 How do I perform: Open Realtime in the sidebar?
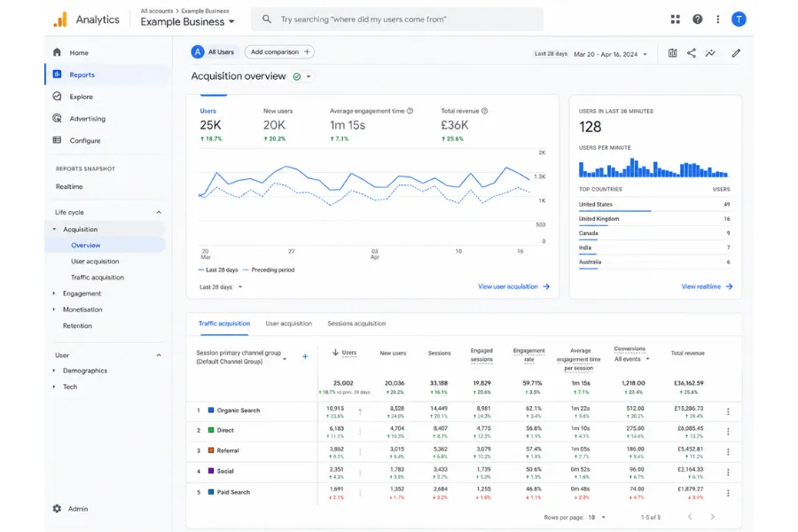[69, 186]
